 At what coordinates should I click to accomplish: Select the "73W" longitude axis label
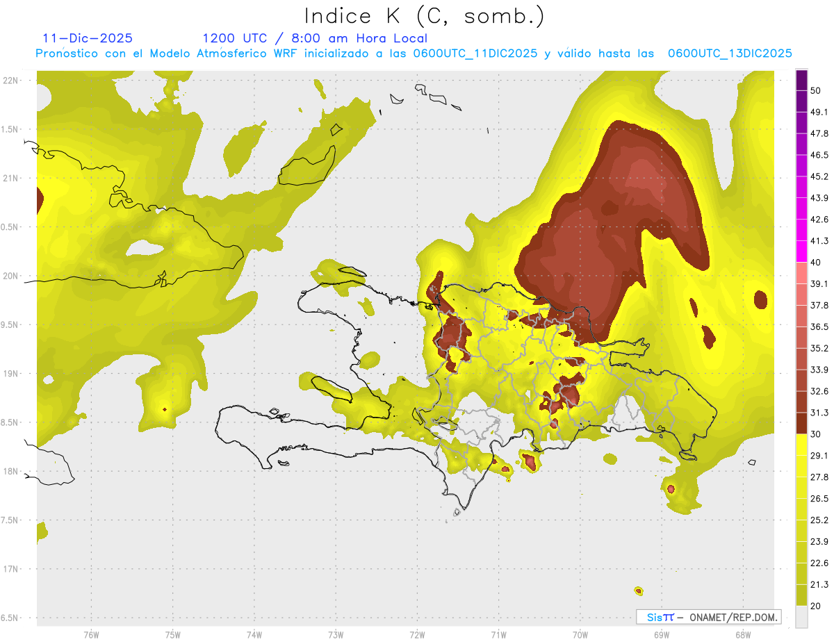pyautogui.click(x=336, y=635)
